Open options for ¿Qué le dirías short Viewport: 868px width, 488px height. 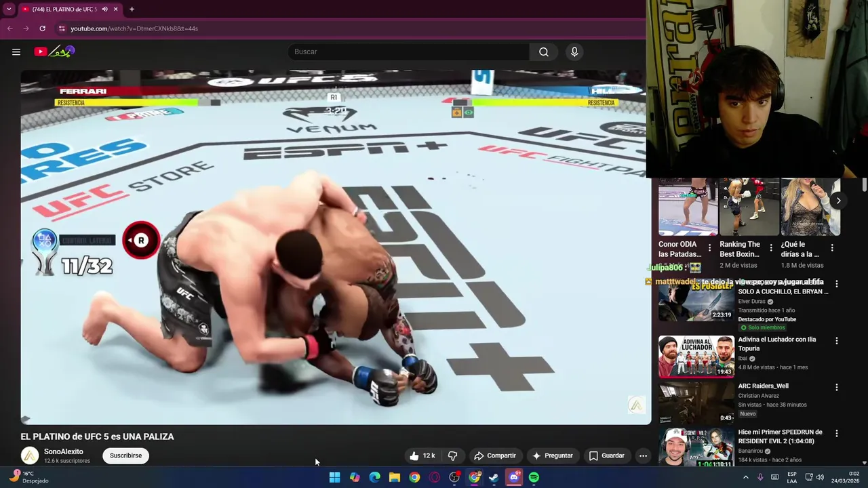pyautogui.click(x=832, y=247)
